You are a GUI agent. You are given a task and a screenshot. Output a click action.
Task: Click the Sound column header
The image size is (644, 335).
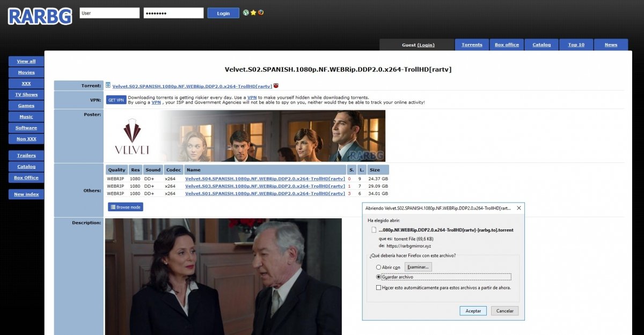click(153, 169)
